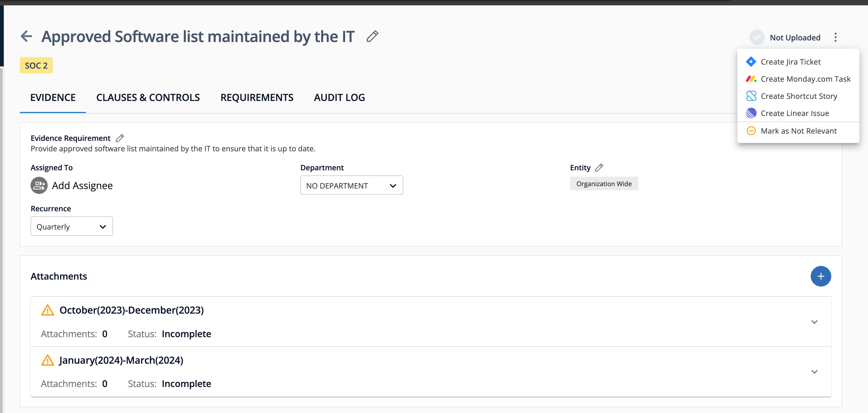This screenshot has height=413, width=868.
Task: Open the three-dot more options menu
Action: 835,37
